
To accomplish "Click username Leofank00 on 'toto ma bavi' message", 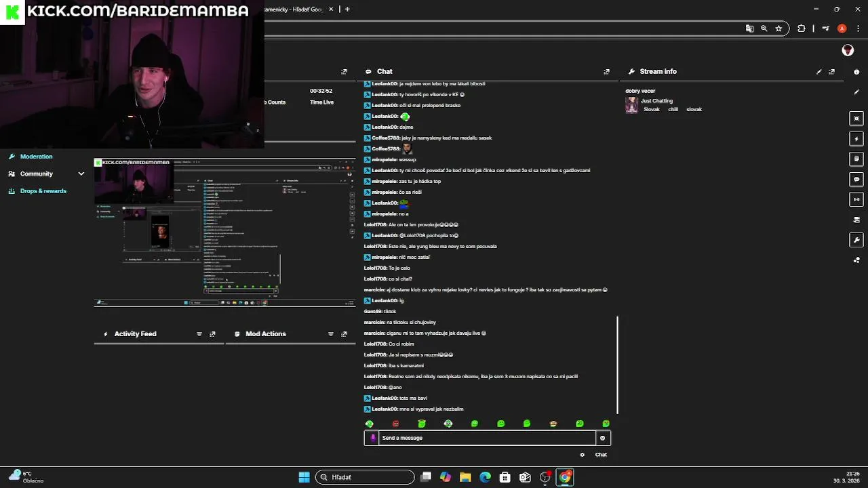I will (384, 399).
